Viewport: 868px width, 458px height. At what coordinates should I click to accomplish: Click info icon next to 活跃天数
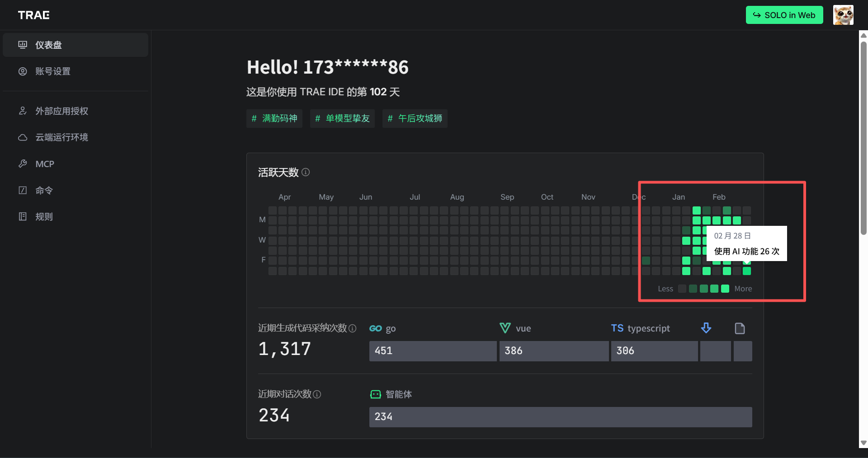(x=306, y=172)
